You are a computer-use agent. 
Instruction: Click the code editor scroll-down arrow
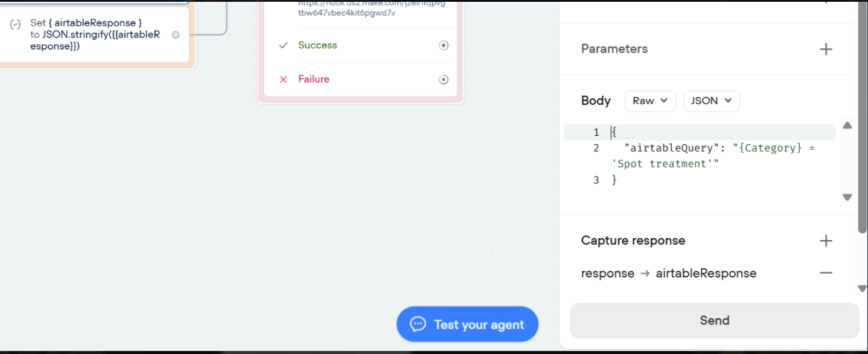pyautogui.click(x=847, y=197)
